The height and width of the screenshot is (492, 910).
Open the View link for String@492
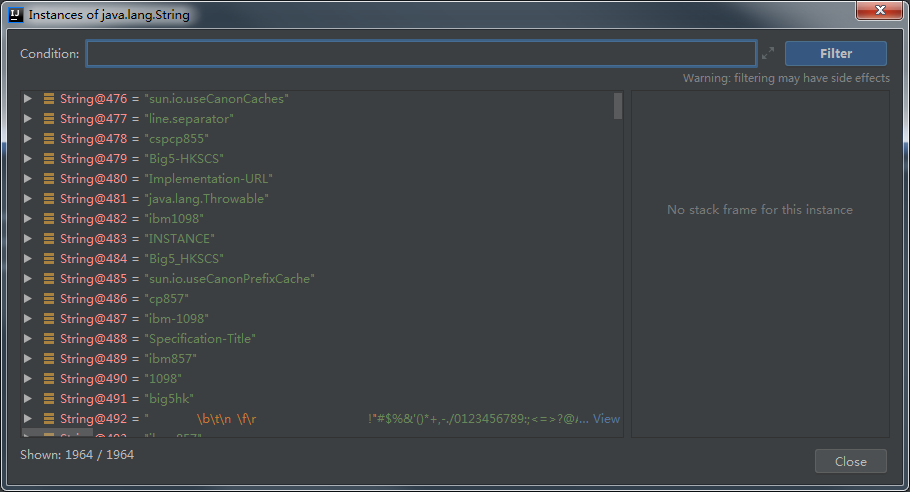pyautogui.click(x=606, y=418)
